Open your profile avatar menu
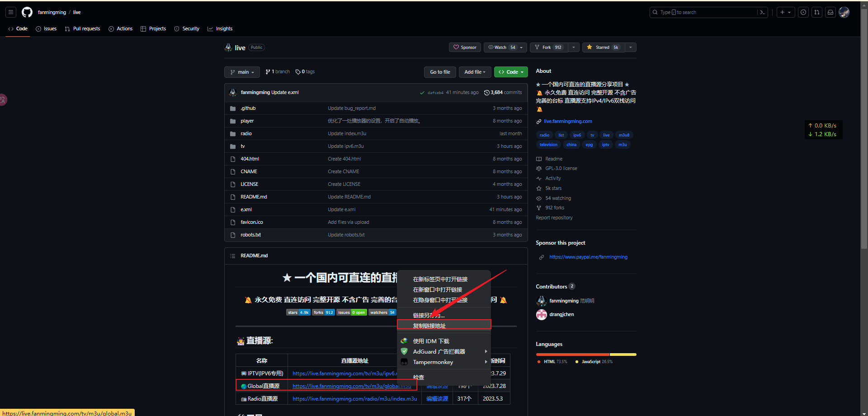The width and height of the screenshot is (868, 416). click(844, 12)
